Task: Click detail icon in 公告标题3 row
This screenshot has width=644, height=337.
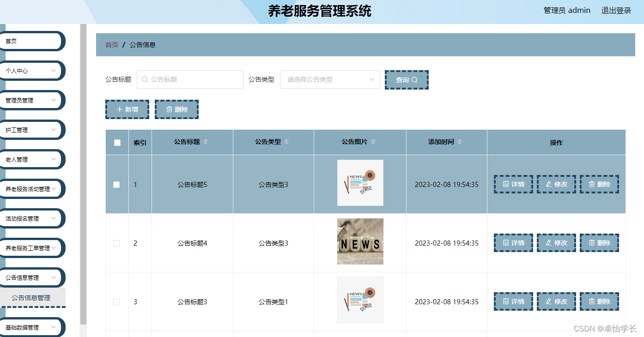Action: 506,301
